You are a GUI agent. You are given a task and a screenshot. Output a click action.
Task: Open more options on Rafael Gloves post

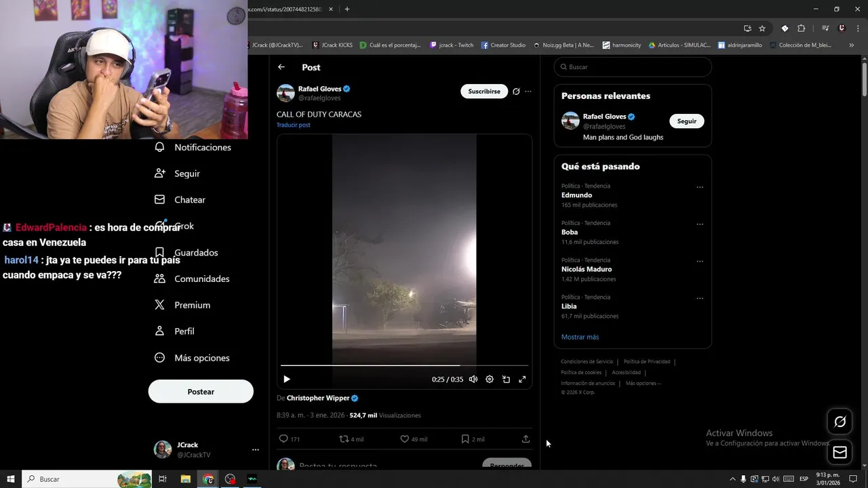[528, 91]
